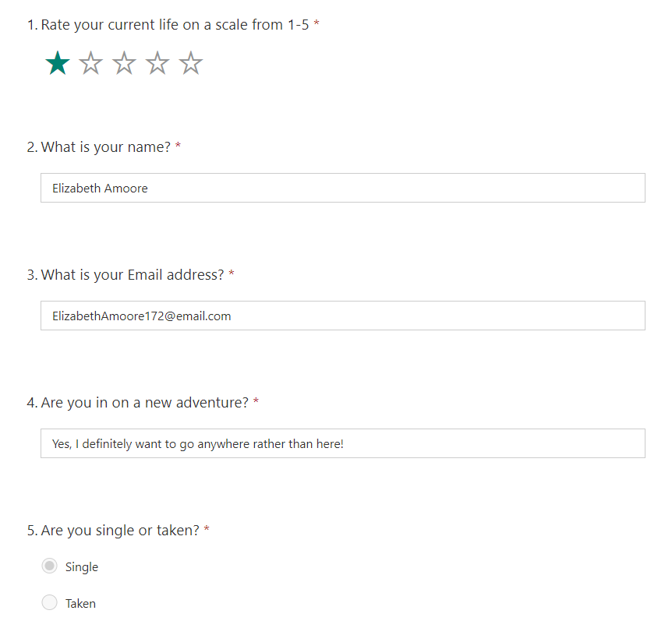Set rating to four stars
The width and height of the screenshot is (672, 628).
point(157,63)
